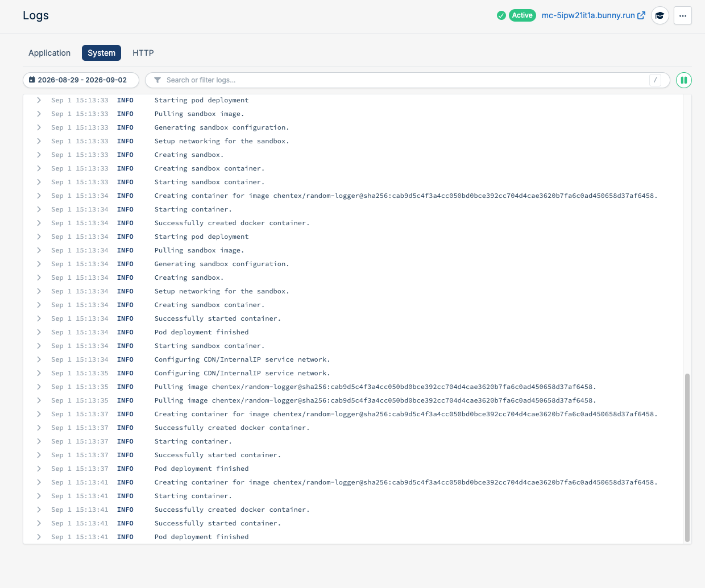Expand the 15:13:34 Pulling sandbox image row
705x588 pixels.
point(39,250)
